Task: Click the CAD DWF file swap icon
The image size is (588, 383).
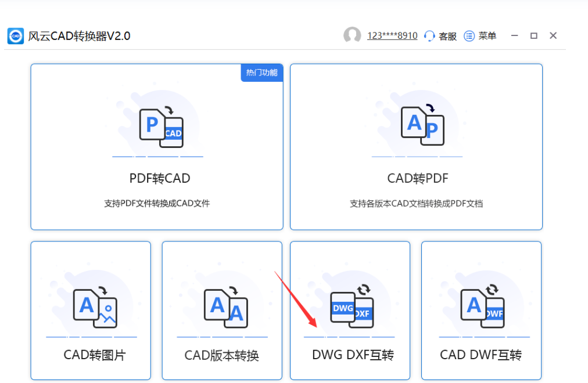Action: (x=483, y=306)
